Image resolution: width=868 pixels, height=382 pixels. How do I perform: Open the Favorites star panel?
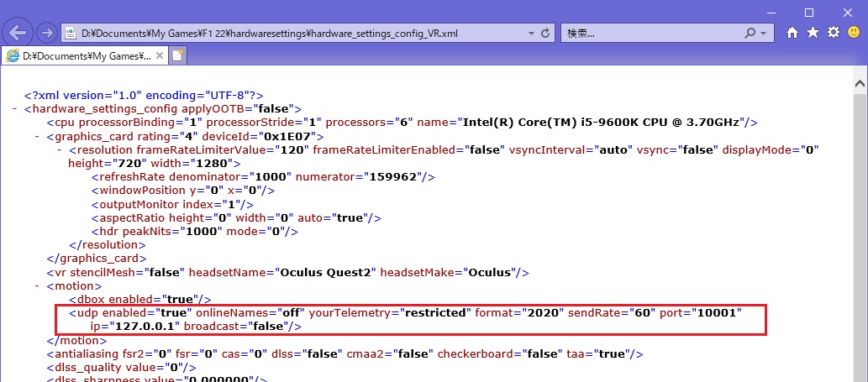[813, 33]
